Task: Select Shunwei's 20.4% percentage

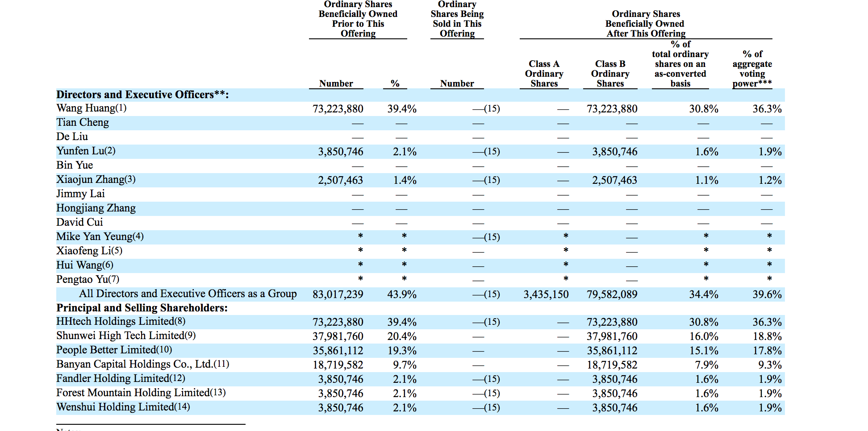Action: pyautogui.click(x=402, y=336)
